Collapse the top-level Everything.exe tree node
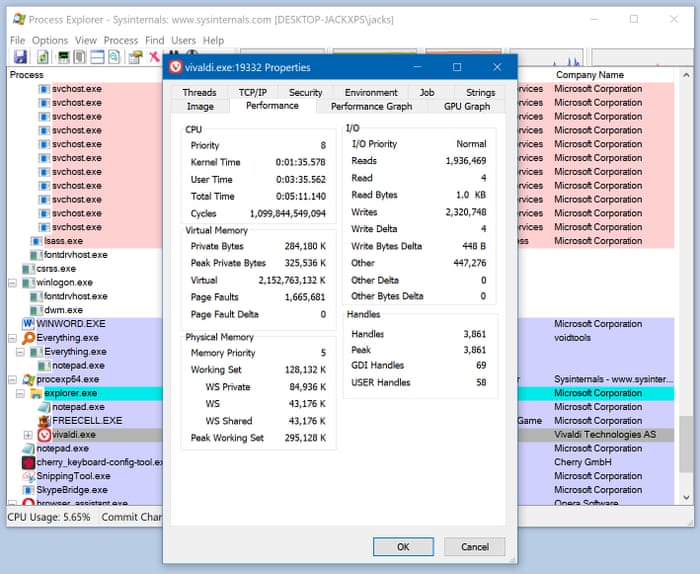The height and width of the screenshot is (574, 700). coord(12,338)
